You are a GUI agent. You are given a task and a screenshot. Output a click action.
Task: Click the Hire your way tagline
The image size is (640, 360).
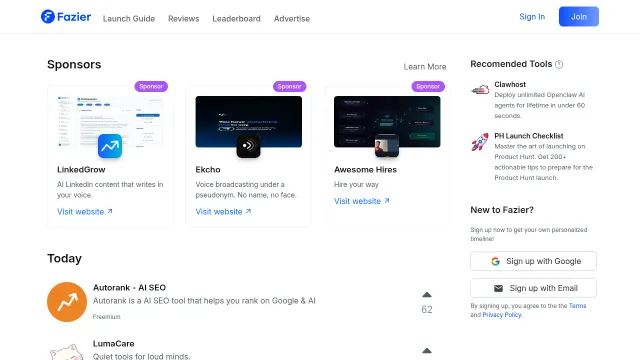click(356, 184)
